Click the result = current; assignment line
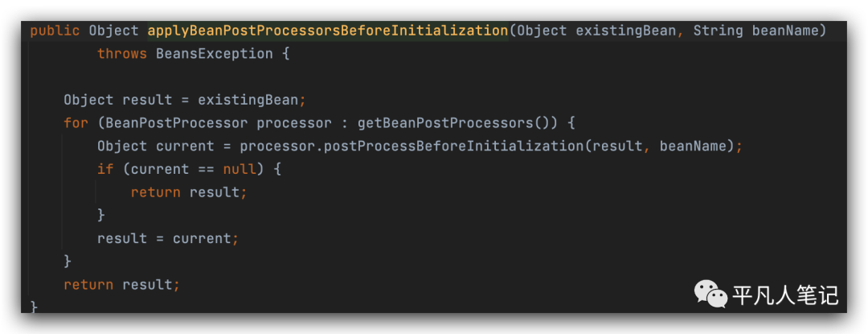The height and width of the screenshot is (334, 868). (168, 238)
